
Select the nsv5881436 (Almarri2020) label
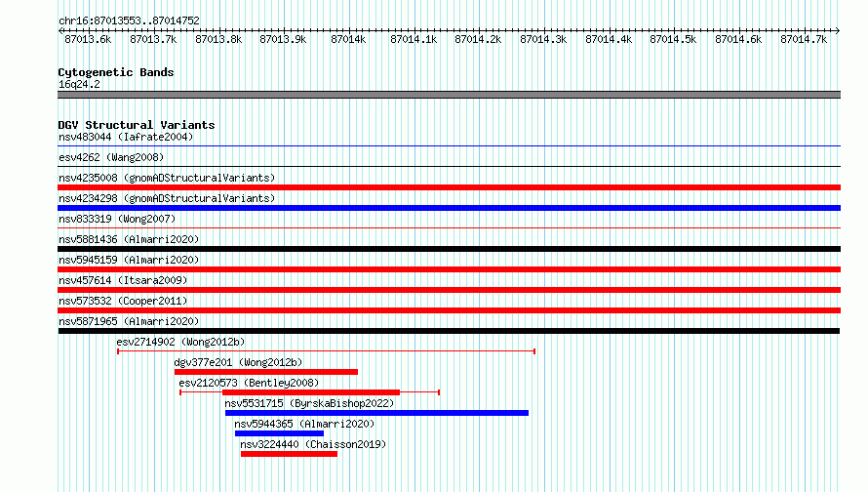pos(129,239)
